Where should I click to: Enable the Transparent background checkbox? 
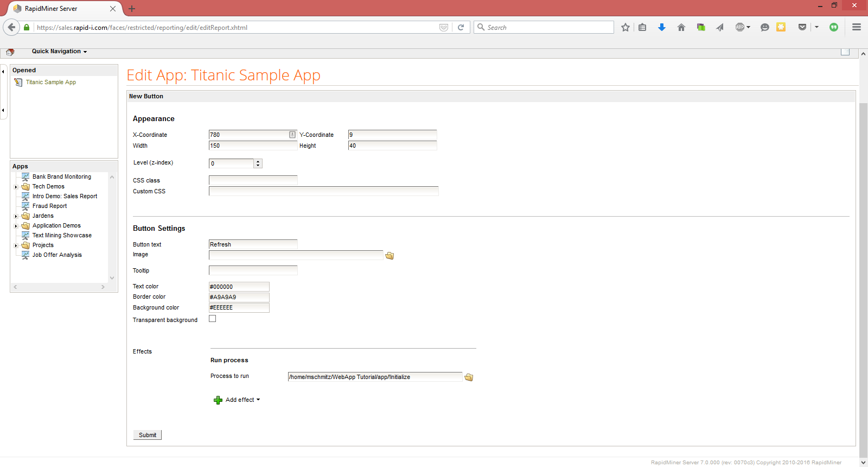(x=213, y=319)
